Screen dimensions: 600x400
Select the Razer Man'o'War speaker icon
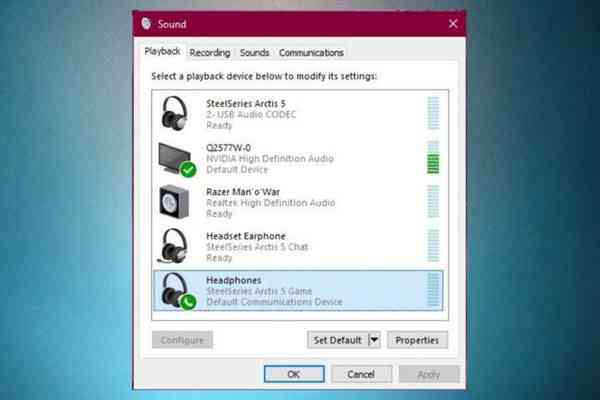point(174,202)
